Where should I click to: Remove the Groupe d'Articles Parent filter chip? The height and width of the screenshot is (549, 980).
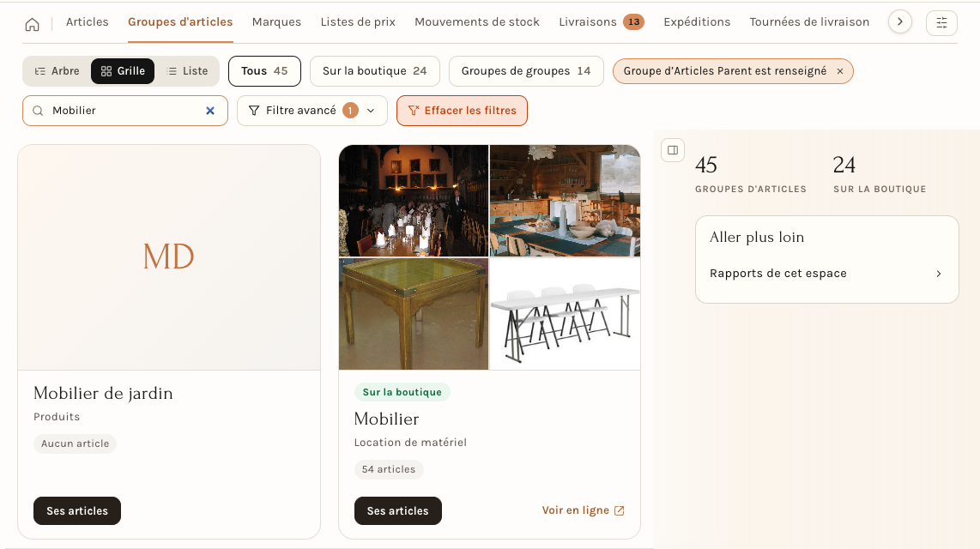(x=840, y=71)
